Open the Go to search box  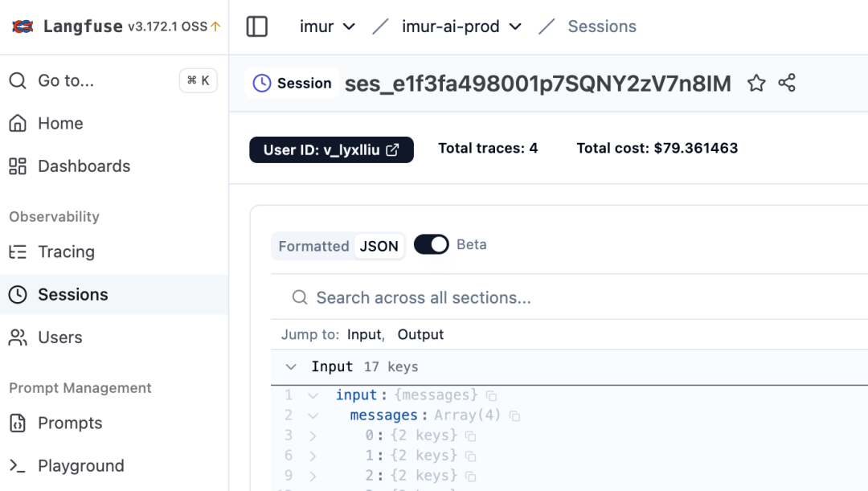click(114, 81)
